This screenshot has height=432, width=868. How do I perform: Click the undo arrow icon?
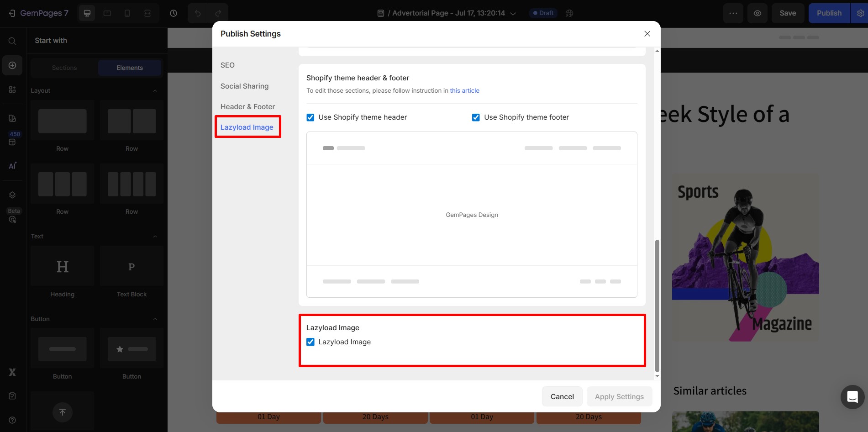[198, 13]
